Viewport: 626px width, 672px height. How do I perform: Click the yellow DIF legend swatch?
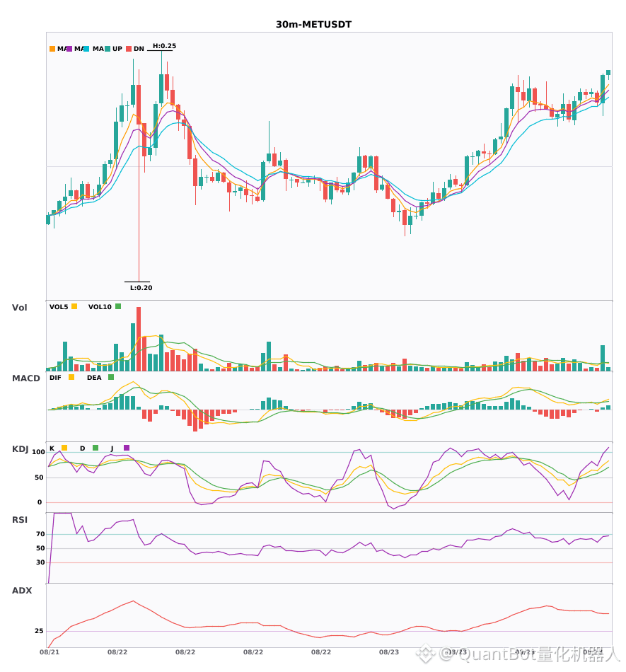pyautogui.click(x=71, y=377)
